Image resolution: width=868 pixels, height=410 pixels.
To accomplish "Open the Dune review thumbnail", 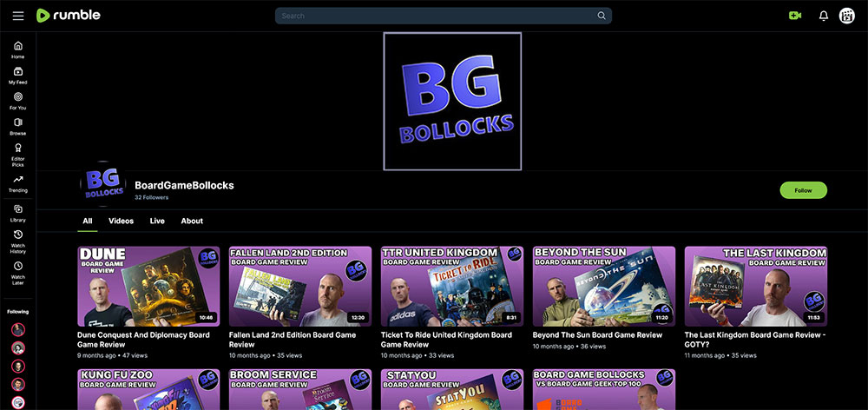I will point(148,286).
